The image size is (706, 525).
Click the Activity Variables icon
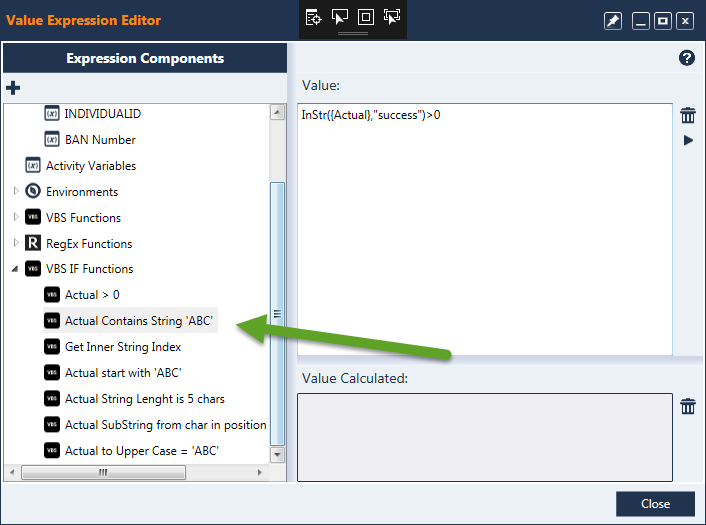(33, 166)
